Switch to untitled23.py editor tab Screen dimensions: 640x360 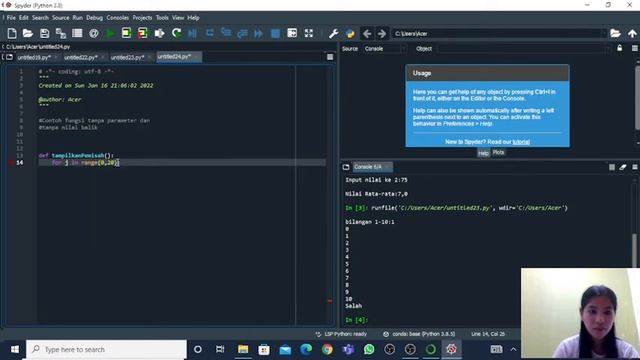(128, 57)
